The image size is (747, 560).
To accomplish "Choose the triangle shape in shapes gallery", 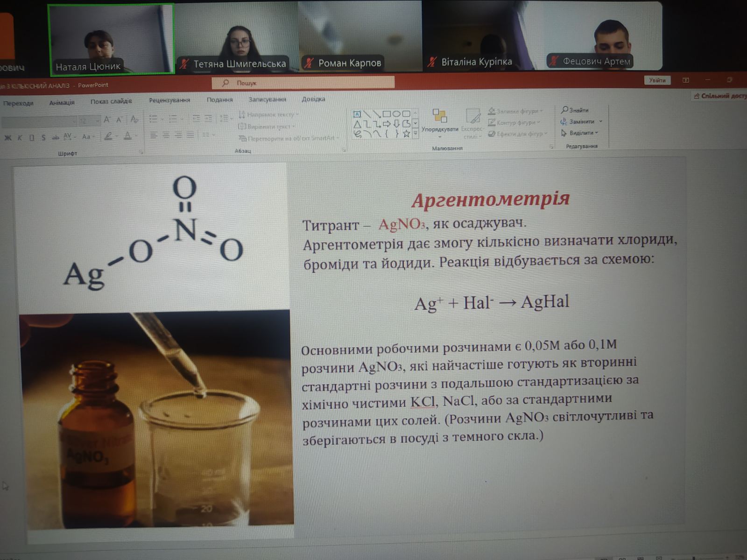I will 357,124.
